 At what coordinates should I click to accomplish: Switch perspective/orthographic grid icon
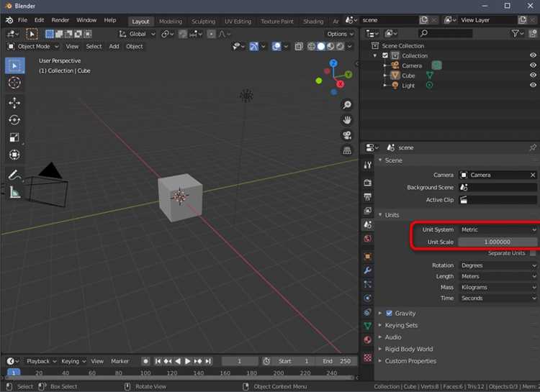click(x=347, y=150)
